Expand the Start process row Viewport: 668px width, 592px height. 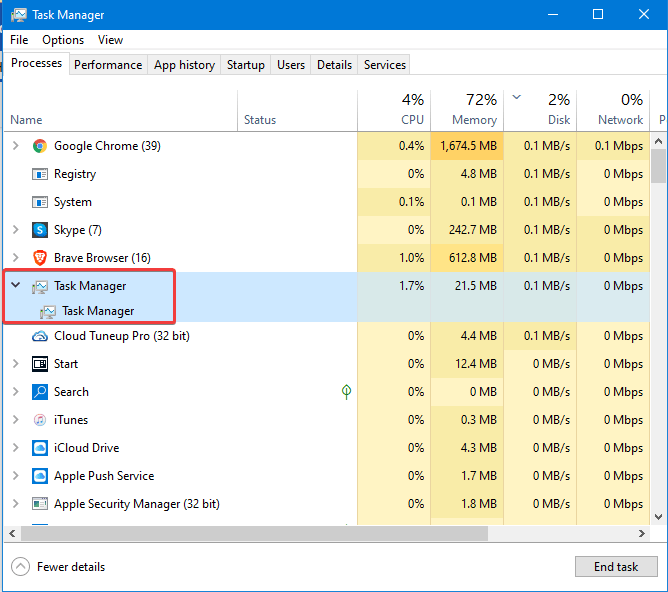coord(16,364)
